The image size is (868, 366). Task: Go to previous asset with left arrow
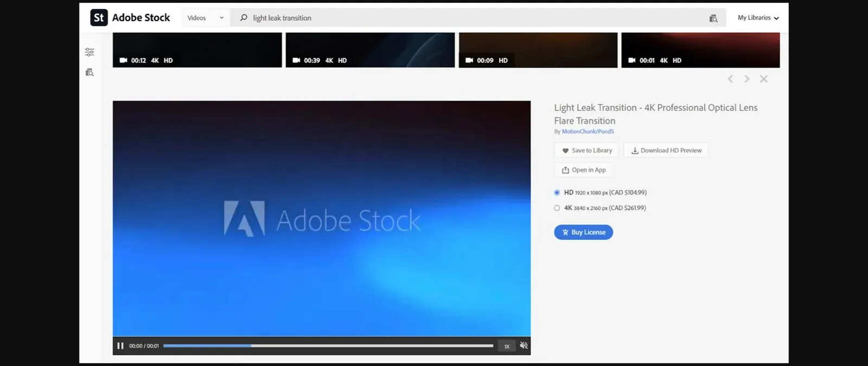click(730, 79)
